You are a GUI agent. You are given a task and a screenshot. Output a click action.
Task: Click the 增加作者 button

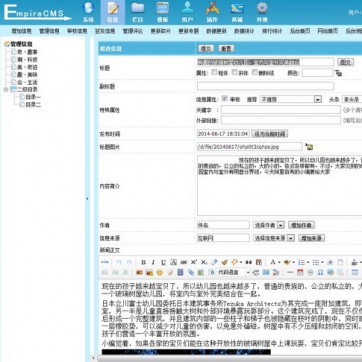(x=301, y=225)
